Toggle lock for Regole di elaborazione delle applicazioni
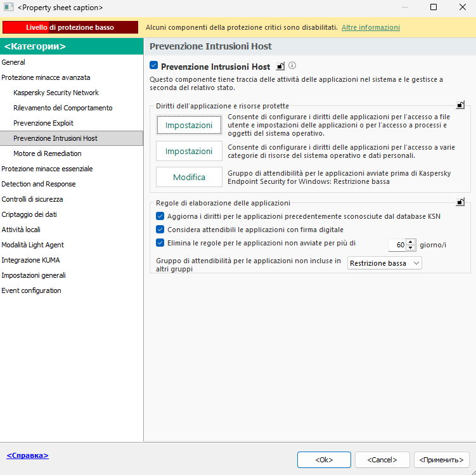This screenshot has height=475, width=476. [460, 202]
